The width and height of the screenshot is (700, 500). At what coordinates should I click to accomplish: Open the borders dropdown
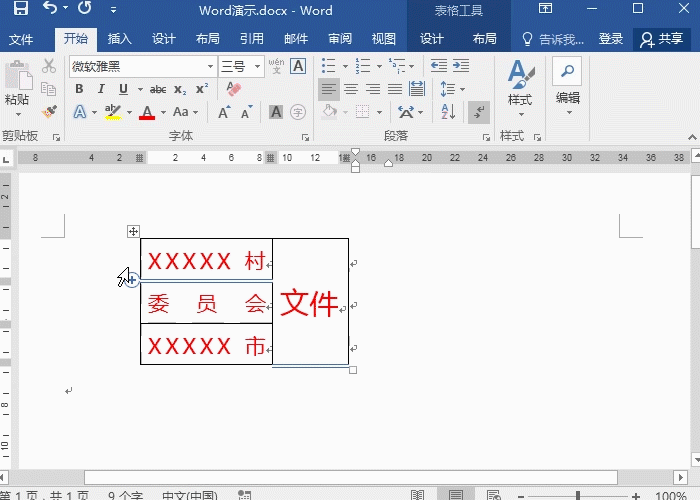click(x=379, y=112)
